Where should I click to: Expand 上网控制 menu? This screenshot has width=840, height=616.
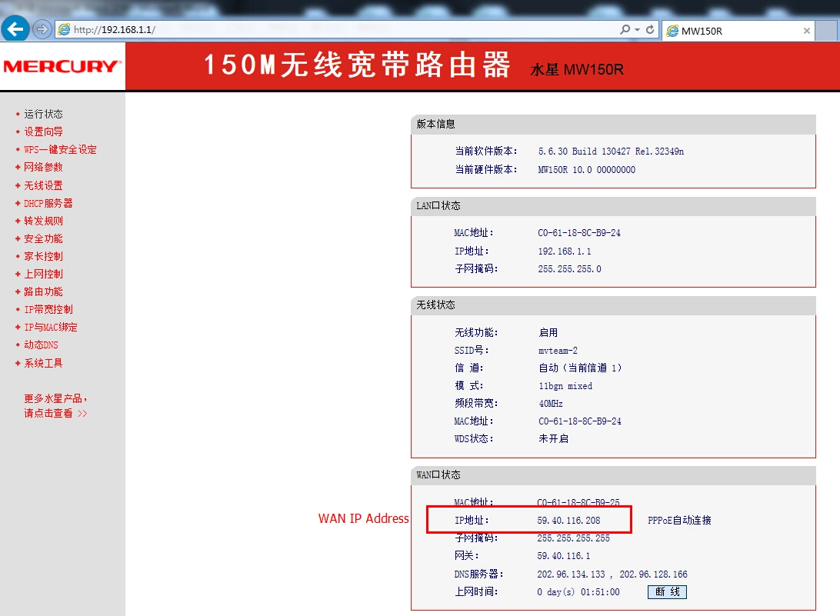tap(43, 274)
